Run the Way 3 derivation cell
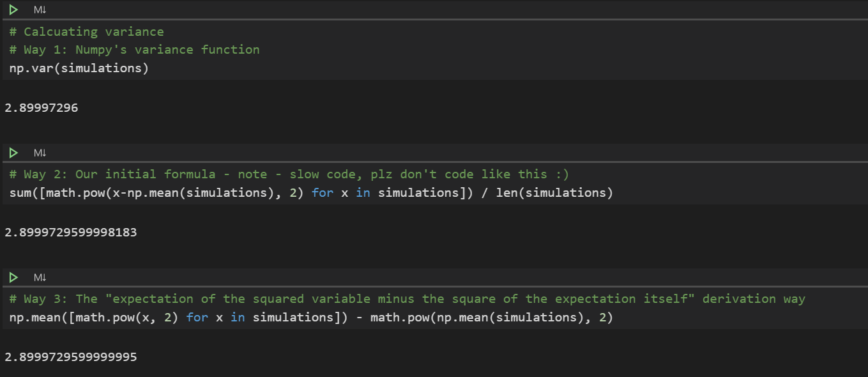The image size is (868, 377). click(13, 277)
